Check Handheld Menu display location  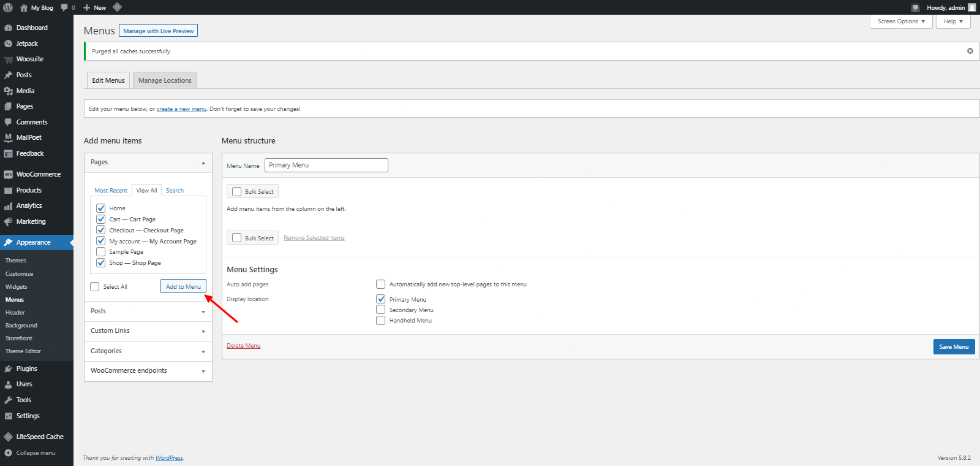pos(381,320)
